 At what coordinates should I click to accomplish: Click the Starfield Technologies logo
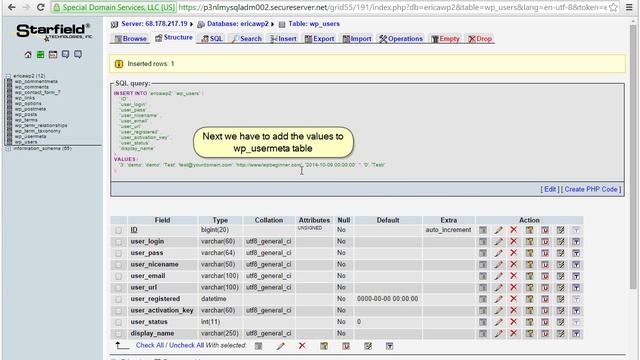[x=54, y=32]
